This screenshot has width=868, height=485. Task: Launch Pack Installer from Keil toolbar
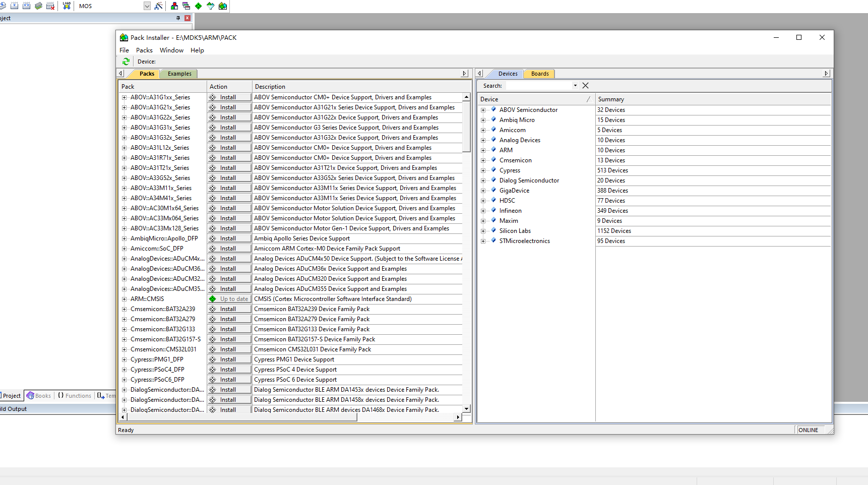223,6
